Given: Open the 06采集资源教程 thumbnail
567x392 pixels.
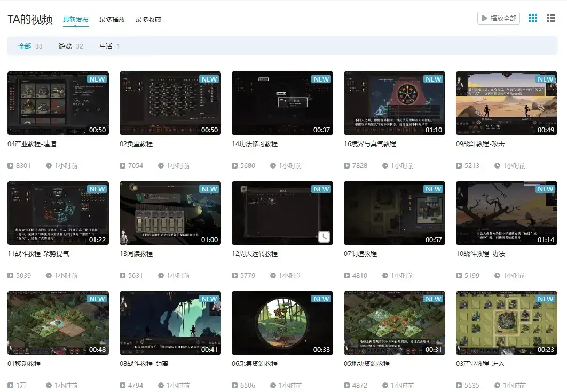Looking at the screenshot, I should (x=282, y=323).
